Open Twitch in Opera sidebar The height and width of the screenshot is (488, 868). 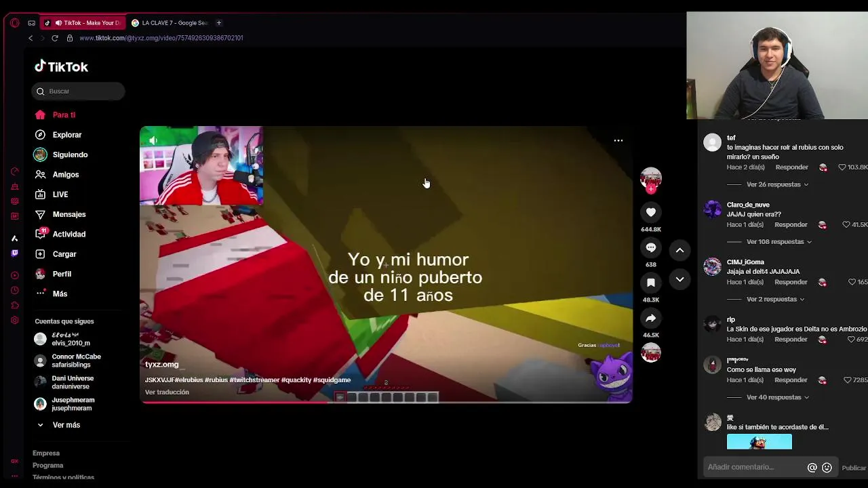tap(15, 253)
